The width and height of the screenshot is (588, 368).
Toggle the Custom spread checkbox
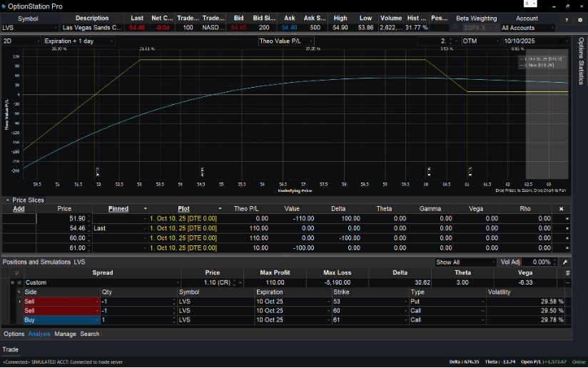tap(19, 282)
